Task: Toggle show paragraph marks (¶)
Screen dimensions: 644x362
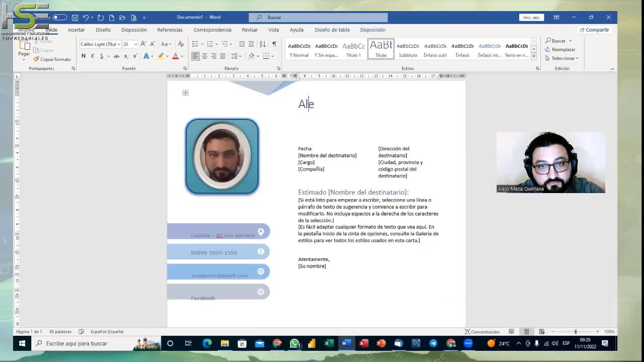Action: pyautogui.click(x=274, y=44)
